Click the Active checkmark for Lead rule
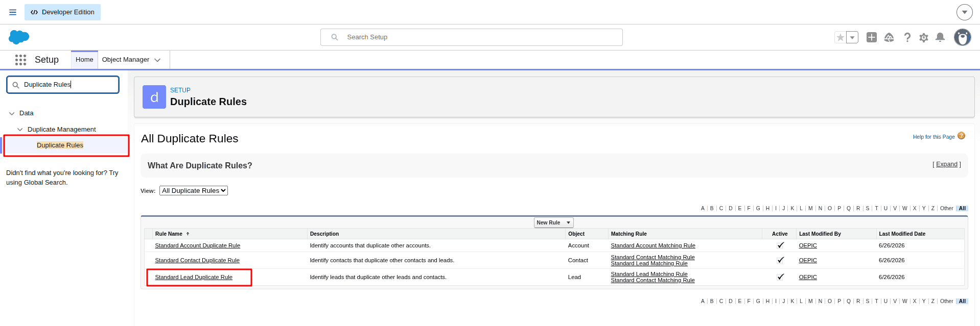980x326 pixels. [780, 277]
